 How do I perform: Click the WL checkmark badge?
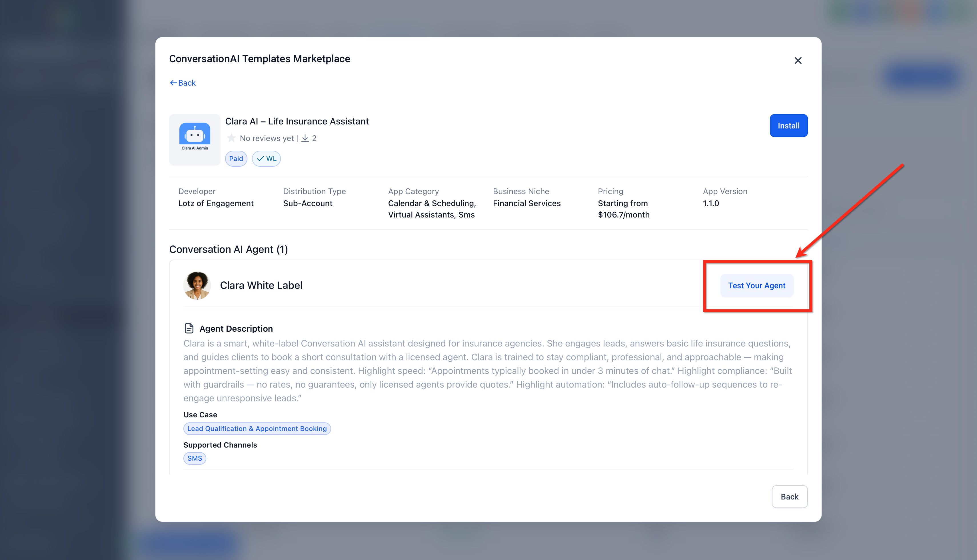[266, 158]
